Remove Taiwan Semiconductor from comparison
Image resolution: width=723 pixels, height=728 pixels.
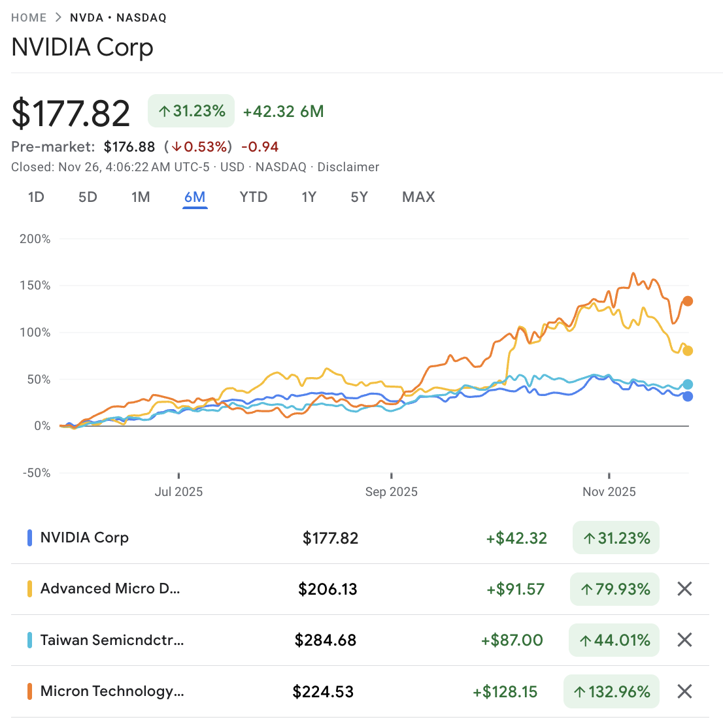click(x=684, y=640)
